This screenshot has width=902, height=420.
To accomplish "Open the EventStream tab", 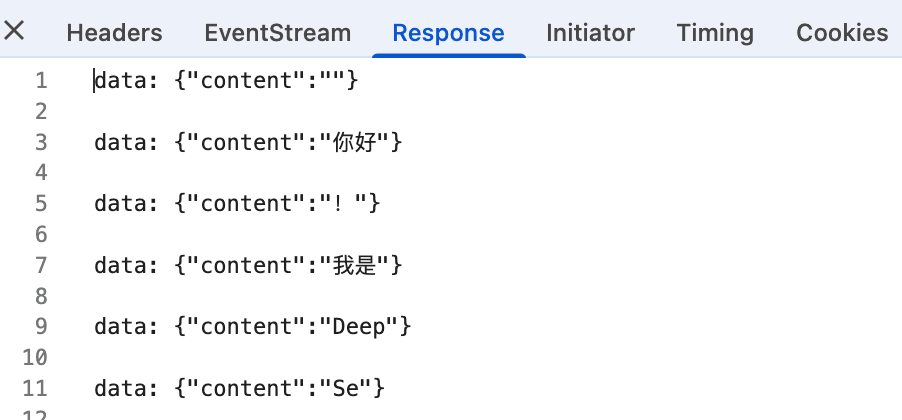I will 277,33.
